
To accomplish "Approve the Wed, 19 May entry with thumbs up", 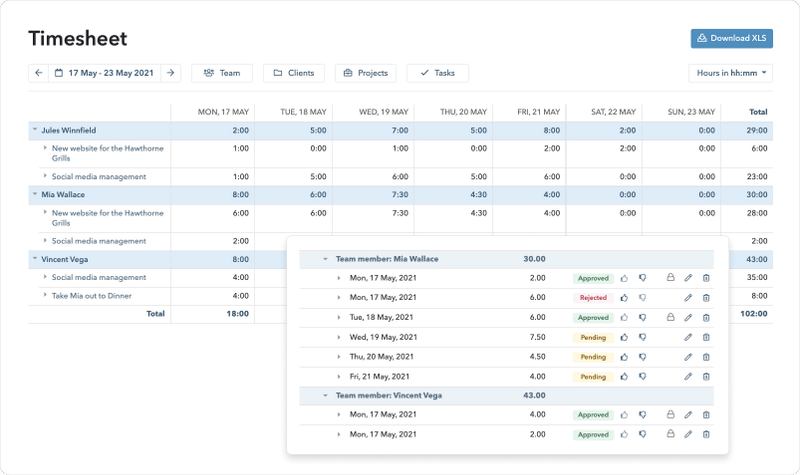I will point(624,337).
